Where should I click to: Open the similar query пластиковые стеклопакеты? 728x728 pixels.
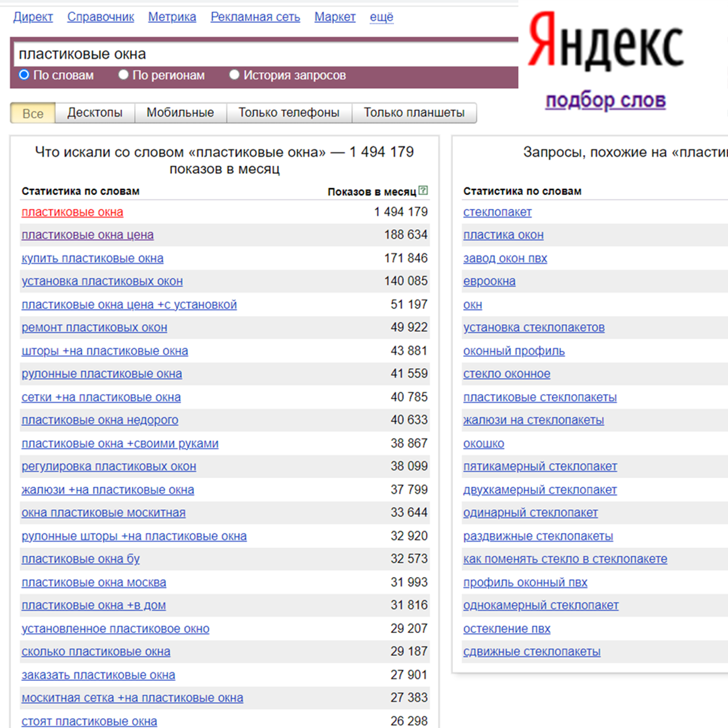[540, 398]
